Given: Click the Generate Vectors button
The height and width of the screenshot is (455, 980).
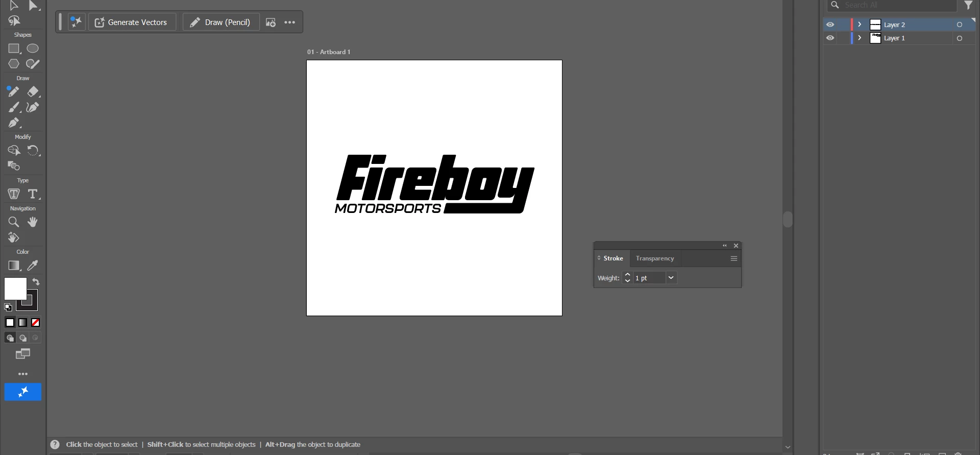Looking at the screenshot, I should (x=132, y=22).
